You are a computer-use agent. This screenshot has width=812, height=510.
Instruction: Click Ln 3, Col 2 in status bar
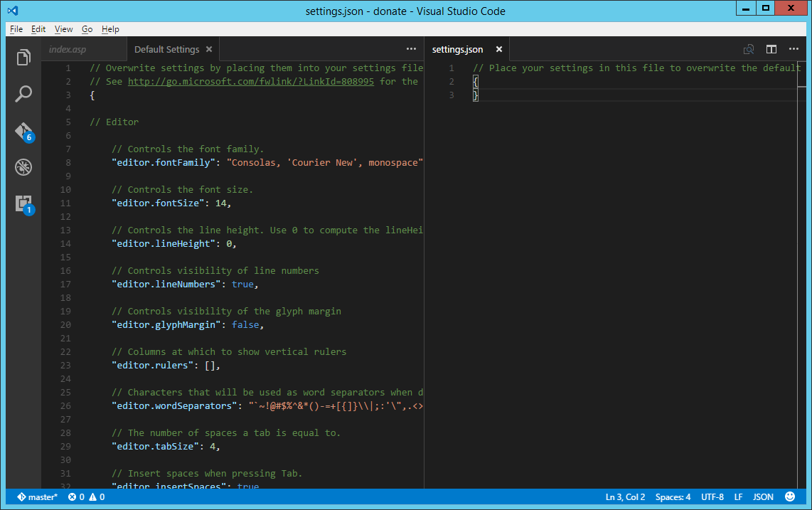tap(625, 497)
